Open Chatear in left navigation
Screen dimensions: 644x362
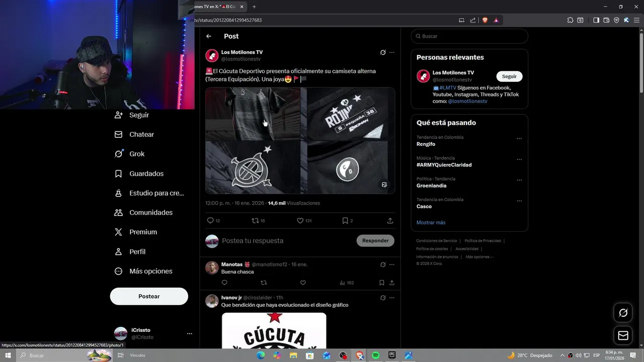tap(135, 134)
